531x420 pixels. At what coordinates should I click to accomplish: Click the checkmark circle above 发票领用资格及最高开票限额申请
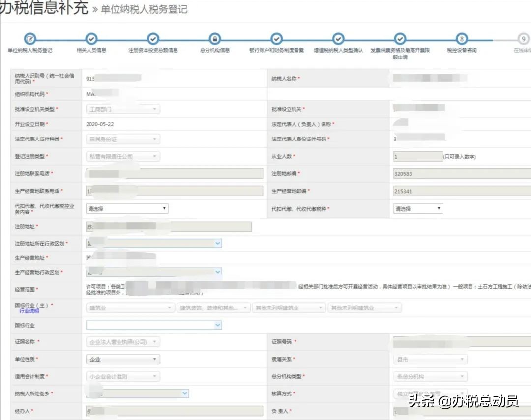pyautogui.click(x=400, y=39)
